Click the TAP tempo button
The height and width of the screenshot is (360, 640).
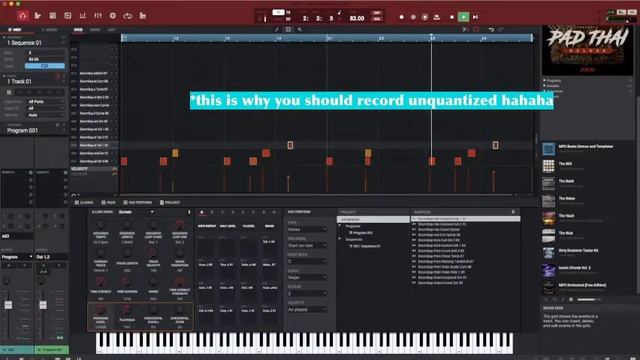tap(377, 13)
